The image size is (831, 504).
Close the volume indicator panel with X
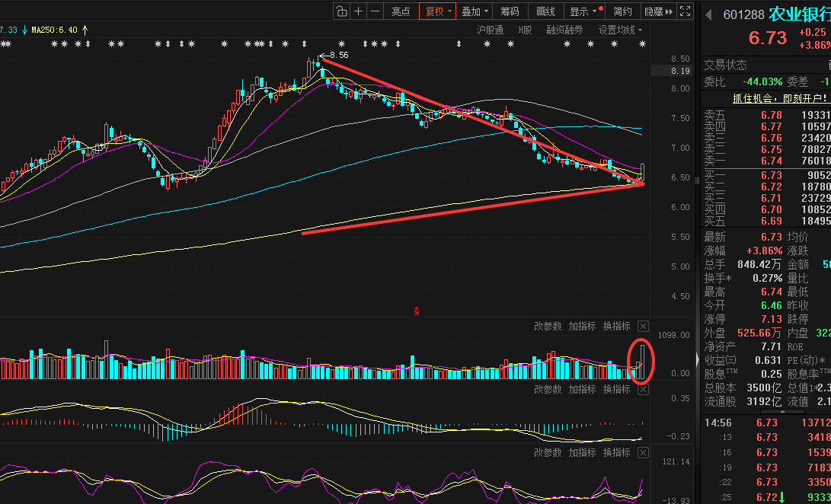(643, 326)
